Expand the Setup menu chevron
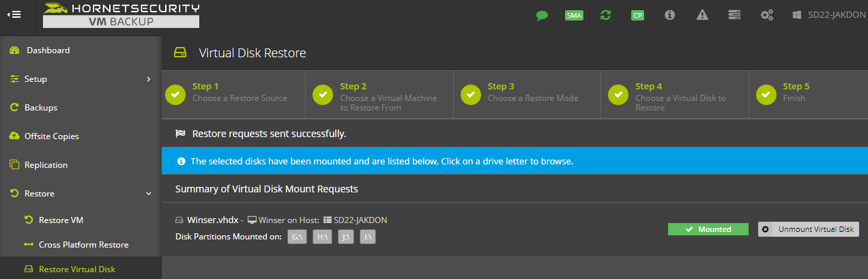868x279 pixels. [149, 79]
